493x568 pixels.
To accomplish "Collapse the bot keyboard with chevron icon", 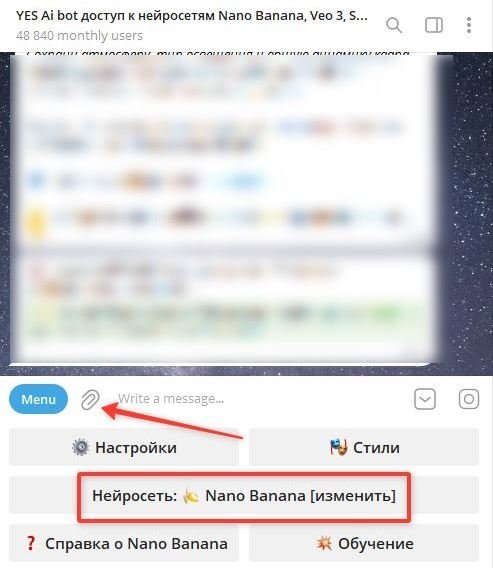I will pos(425,399).
